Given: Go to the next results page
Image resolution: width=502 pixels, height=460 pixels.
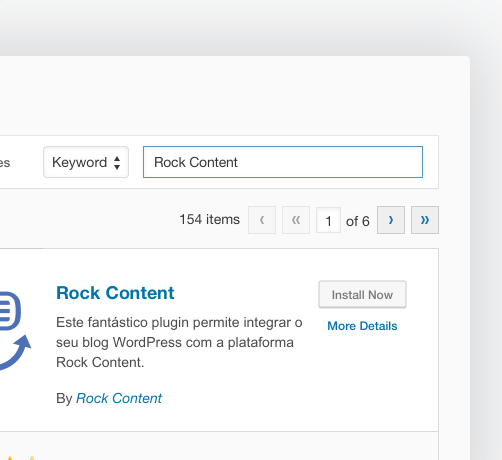Looking at the screenshot, I should 391,220.
